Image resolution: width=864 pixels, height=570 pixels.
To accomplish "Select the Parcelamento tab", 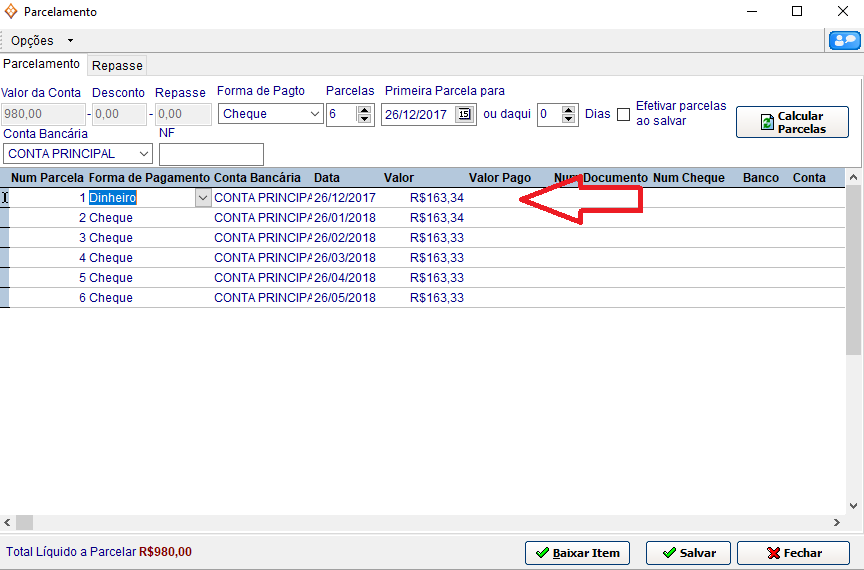I will (x=42, y=64).
